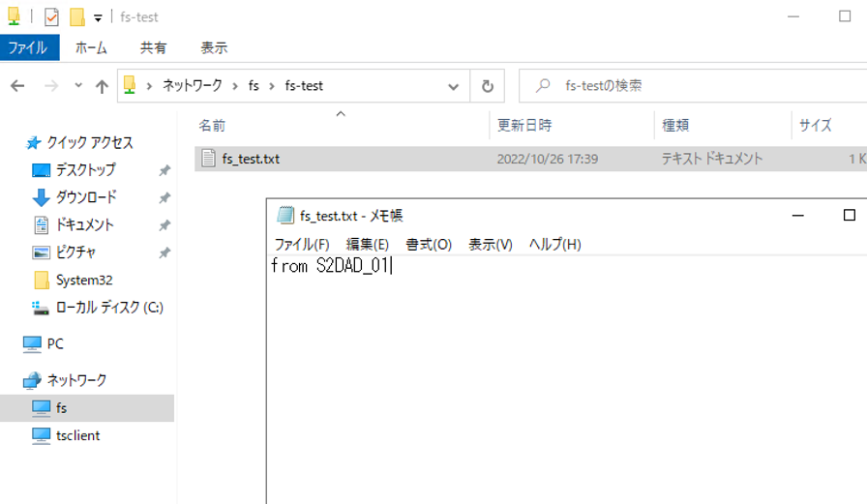Open ローカル ディスク (C:) in the navigation pane

click(109, 308)
